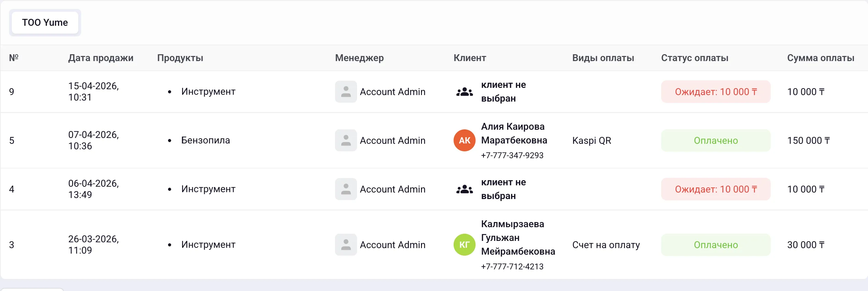
Task: Click the Бензопила product entry
Action: tap(205, 140)
